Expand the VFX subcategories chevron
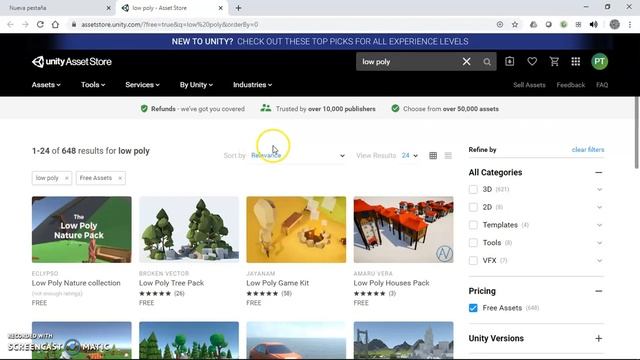 pyautogui.click(x=599, y=260)
